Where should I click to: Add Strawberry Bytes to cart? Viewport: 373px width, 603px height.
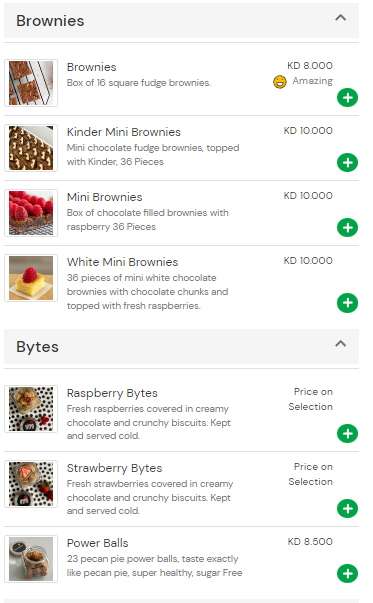[x=347, y=509]
